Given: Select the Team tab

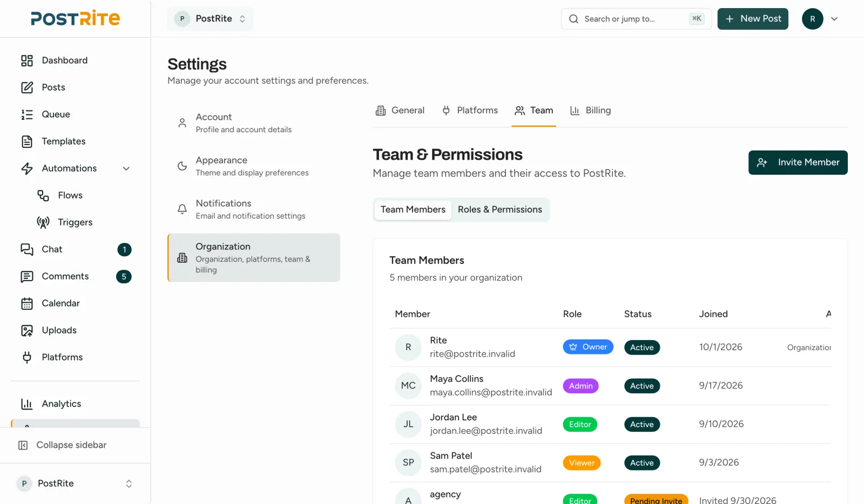Looking at the screenshot, I should [534, 111].
